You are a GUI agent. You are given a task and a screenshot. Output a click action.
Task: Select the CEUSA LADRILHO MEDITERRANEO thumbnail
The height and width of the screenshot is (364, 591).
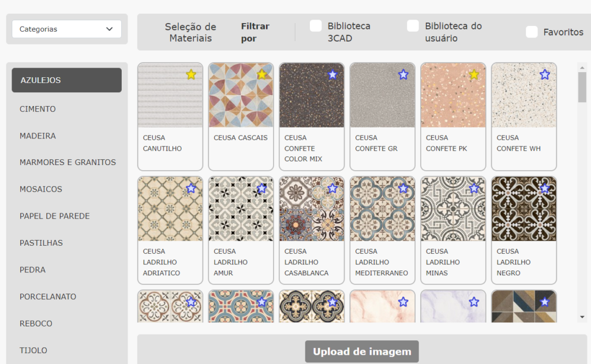[383, 209]
